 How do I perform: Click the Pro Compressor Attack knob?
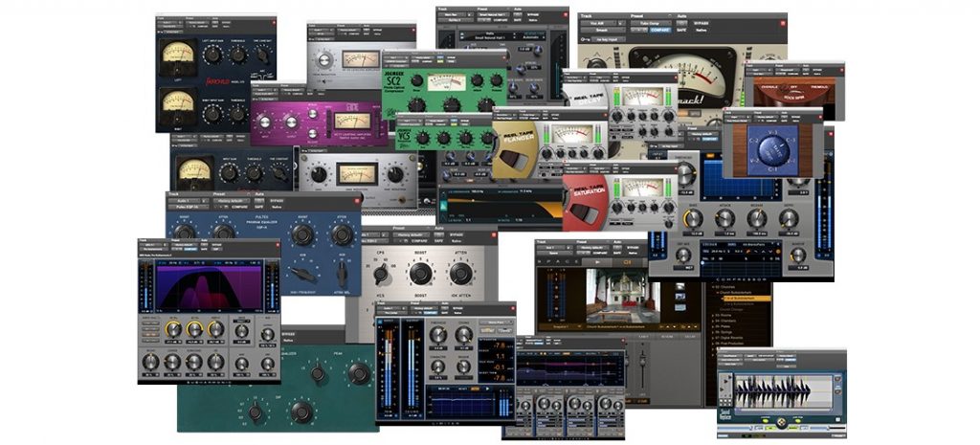(x=724, y=218)
